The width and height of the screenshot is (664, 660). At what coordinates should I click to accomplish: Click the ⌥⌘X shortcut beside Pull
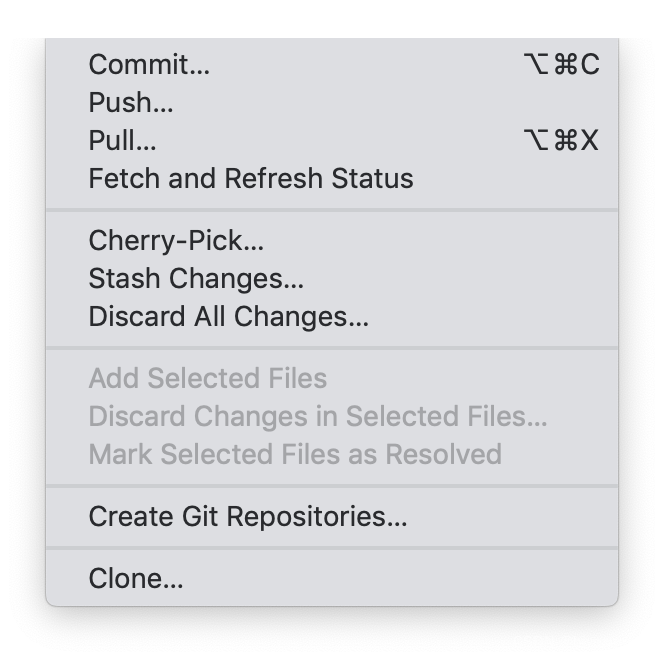(x=561, y=140)
